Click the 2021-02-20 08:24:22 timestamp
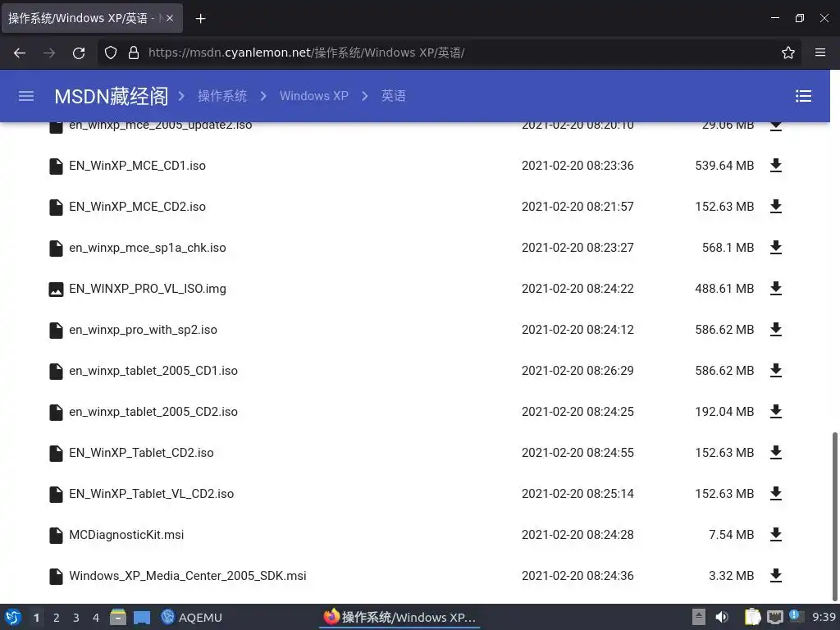840x630 pixels. pos(577,289)
